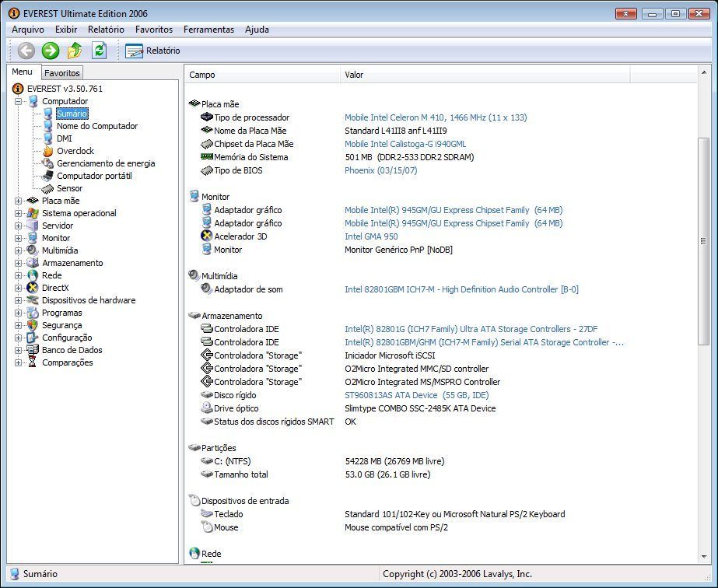718x588 pixels.
Task: Expand the Multimídia tree node
Action: 19,250
